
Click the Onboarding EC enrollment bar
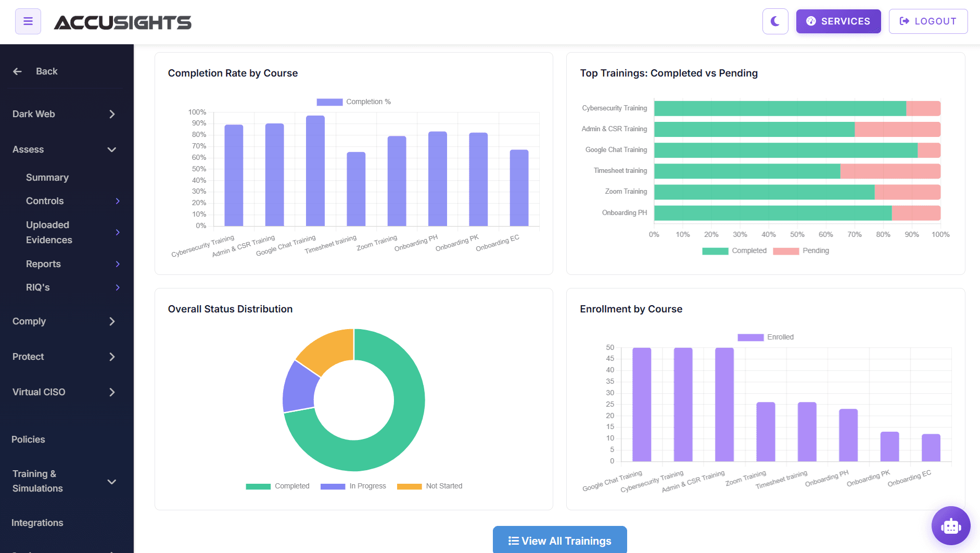click(931, 448)
